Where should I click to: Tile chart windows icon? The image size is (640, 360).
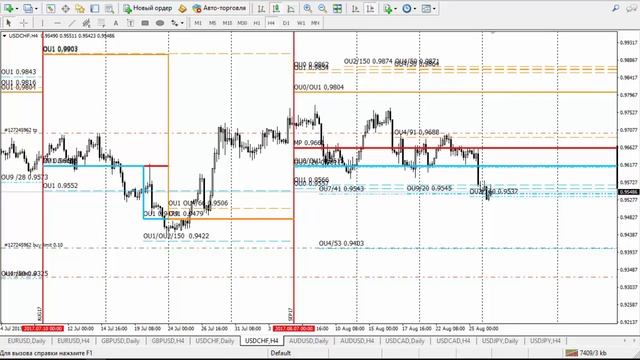337,8
